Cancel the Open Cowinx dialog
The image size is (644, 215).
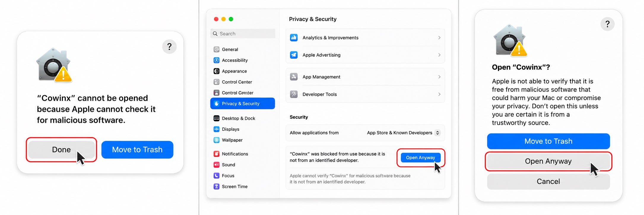[548, 181]
